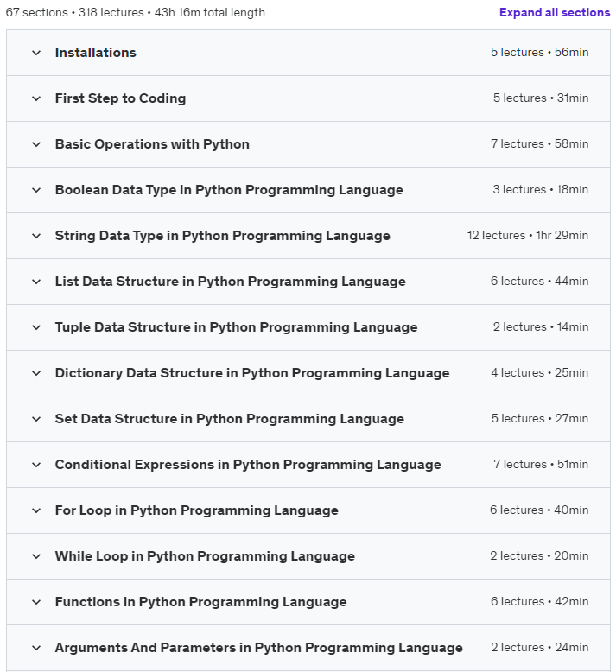Click '6 lectures • 44min' duration text
Screen dimensions: 616x672
[540, 281]
